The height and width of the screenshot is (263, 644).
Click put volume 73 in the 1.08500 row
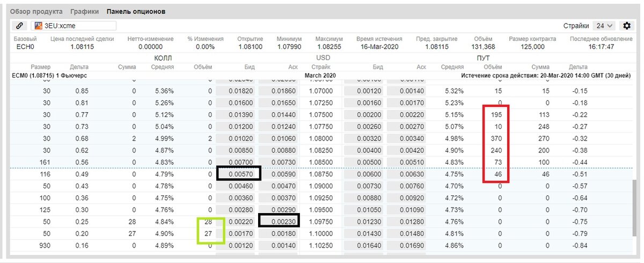pyautogui.click(x=497, y=162)
